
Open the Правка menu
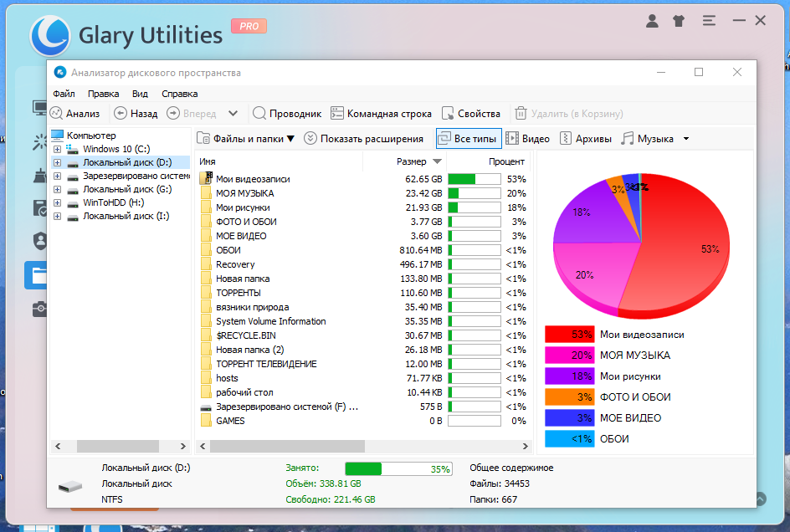click(x=103, y=94)
